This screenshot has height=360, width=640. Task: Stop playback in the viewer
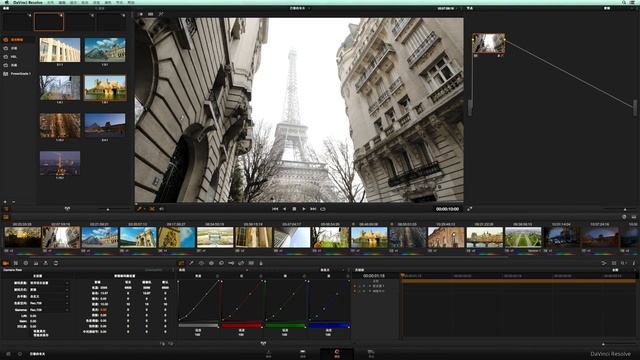[294, 209]
